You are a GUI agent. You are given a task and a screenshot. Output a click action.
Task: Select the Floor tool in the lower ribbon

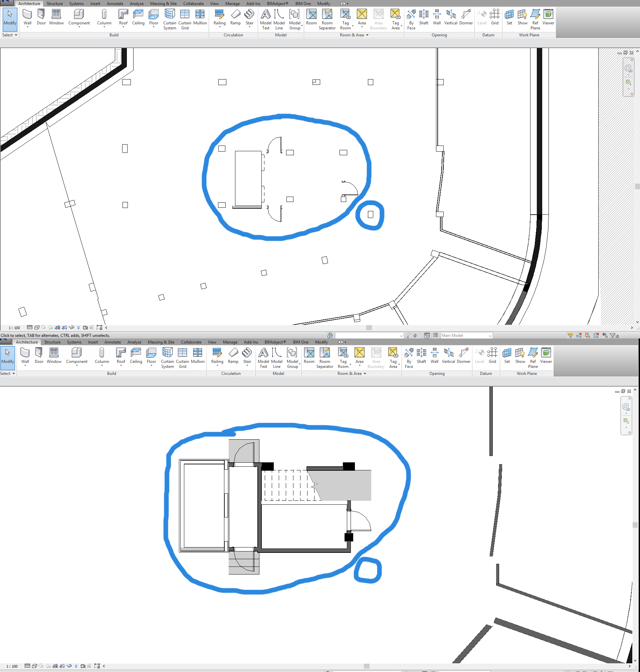pyautogui.click(x=151, y=356)
